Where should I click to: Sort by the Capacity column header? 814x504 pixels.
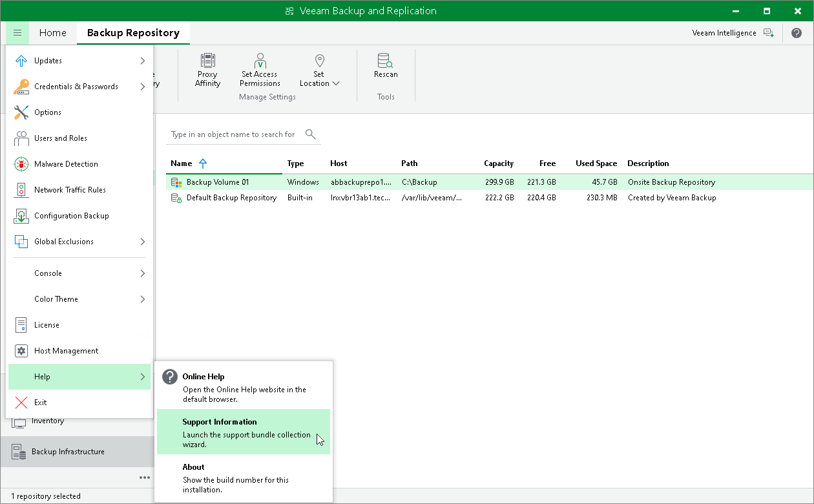coord(499,163)
